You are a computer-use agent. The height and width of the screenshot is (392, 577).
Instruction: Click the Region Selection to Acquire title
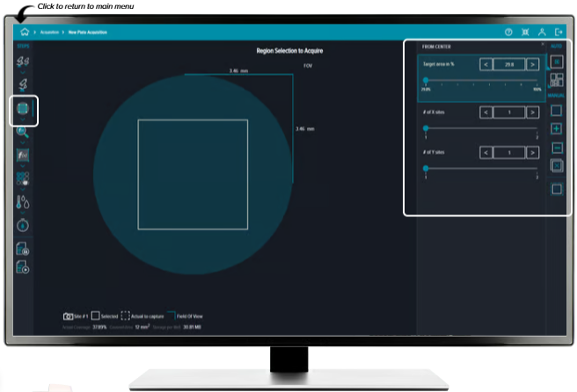[289, 51]
